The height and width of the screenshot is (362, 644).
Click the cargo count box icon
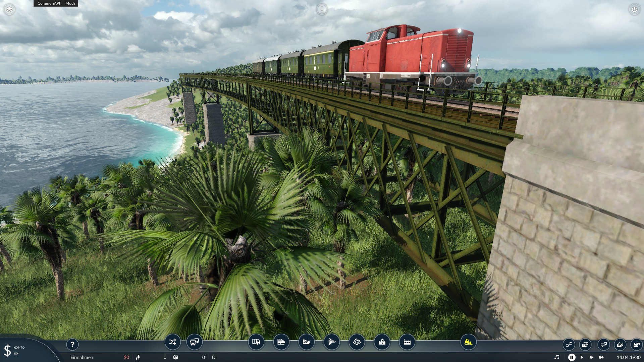[176, 357]
